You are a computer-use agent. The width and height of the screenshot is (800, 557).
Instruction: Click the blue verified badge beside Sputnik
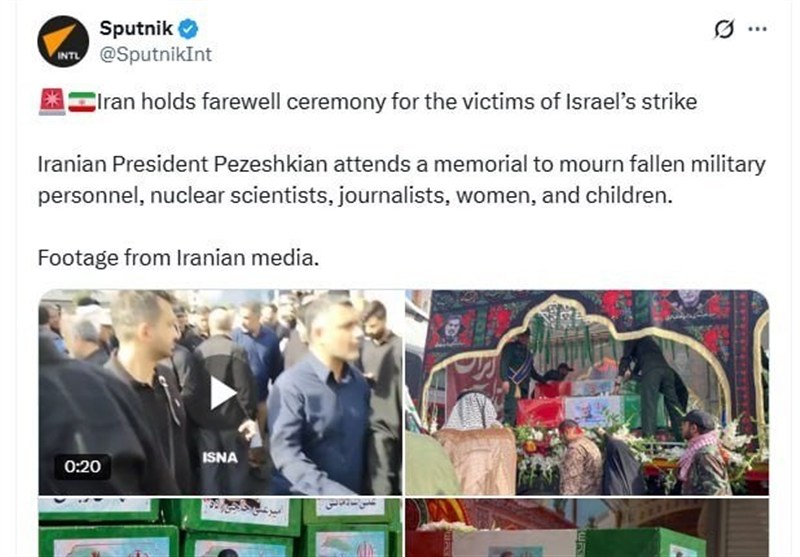[x=188, y=29]
